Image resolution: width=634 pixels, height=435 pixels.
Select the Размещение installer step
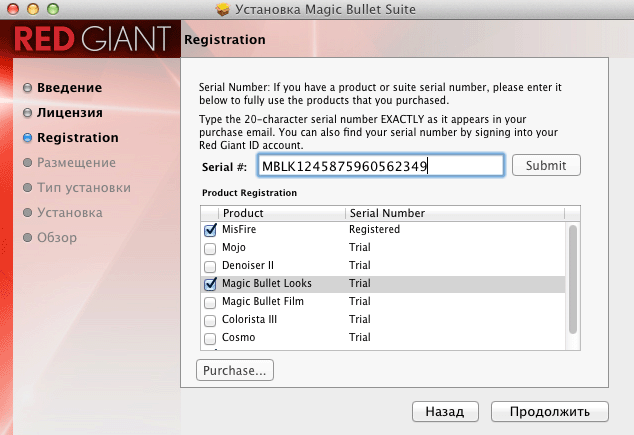[76, 163]
